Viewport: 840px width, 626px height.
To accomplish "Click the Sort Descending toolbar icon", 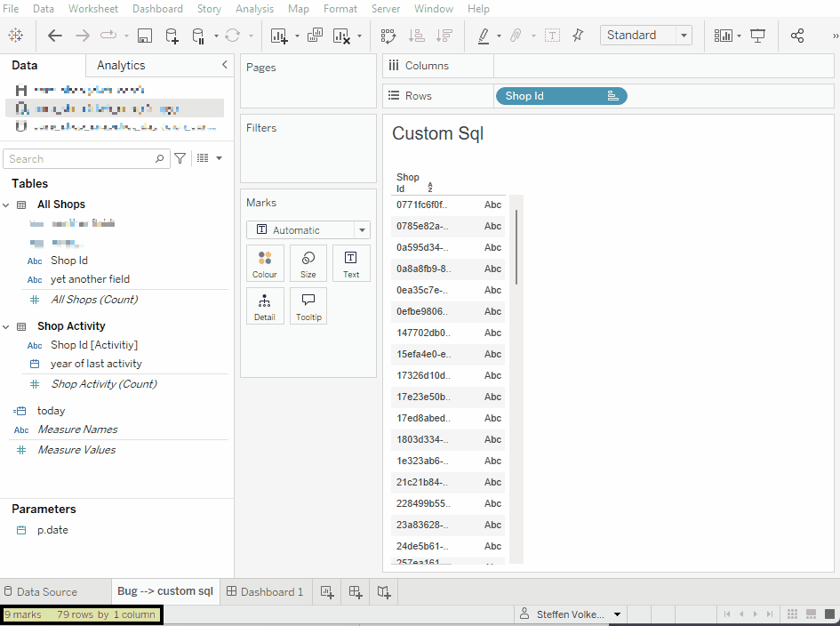I will (444, 36).
